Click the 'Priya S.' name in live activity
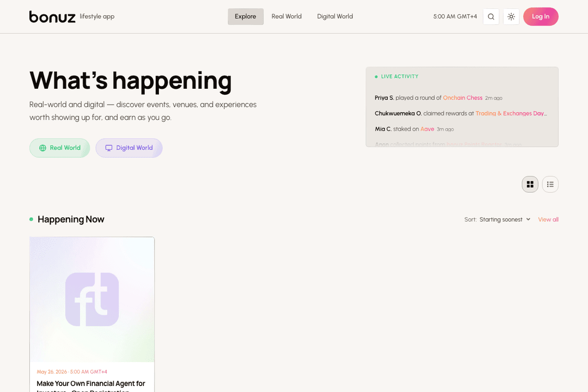The width and height of the screenshot is (588, 392). pos(384,97)
